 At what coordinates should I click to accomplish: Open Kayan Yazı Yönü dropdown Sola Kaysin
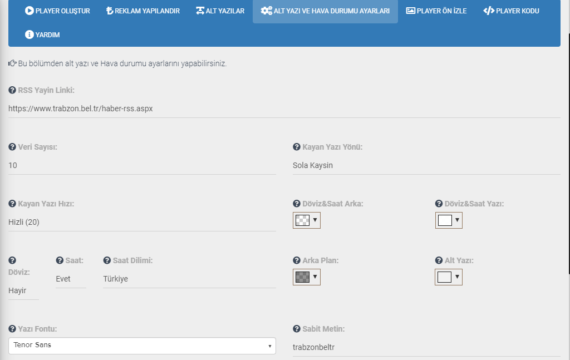point(426,165)
